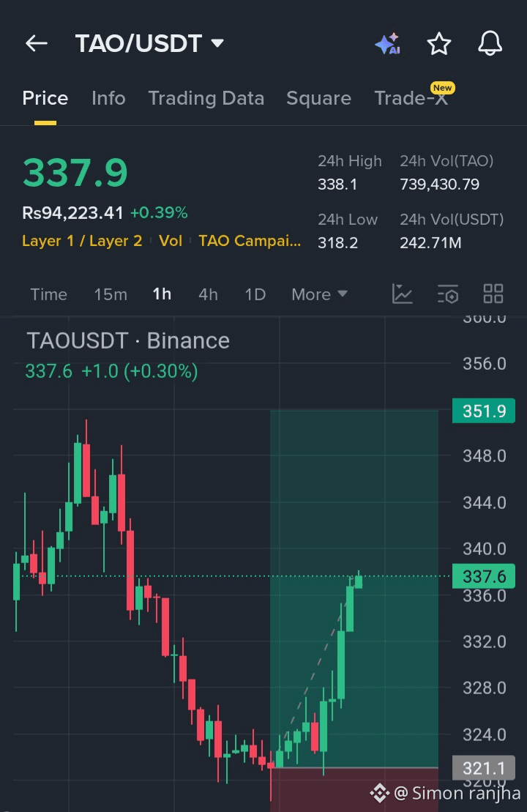Tap the +0.39% change value

click(159, 213)
